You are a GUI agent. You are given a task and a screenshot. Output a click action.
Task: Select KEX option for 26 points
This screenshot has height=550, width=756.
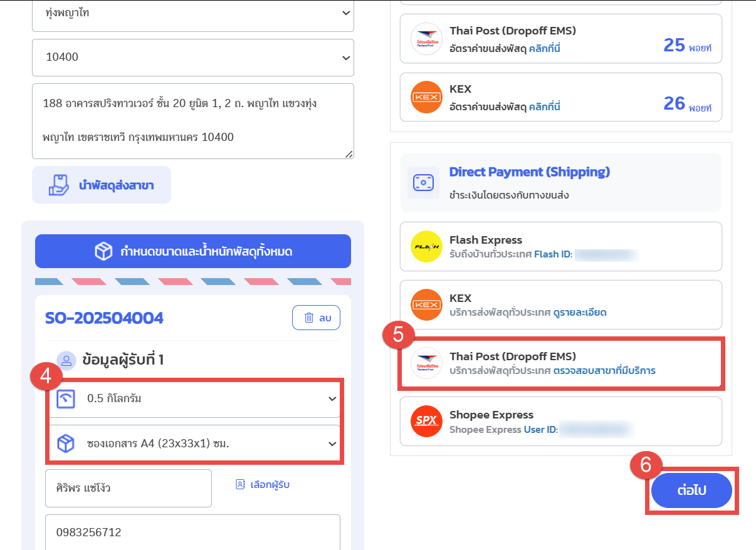561,97
